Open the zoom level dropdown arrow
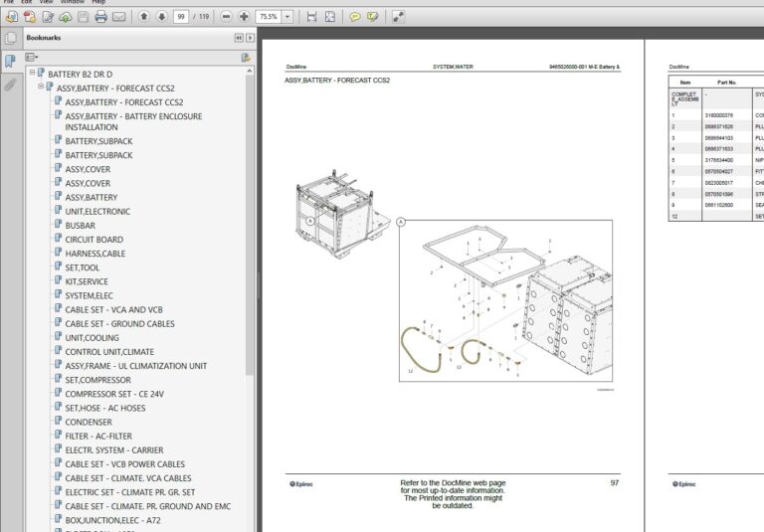Screen dimensions: 764x532 [x=287, y=17]
